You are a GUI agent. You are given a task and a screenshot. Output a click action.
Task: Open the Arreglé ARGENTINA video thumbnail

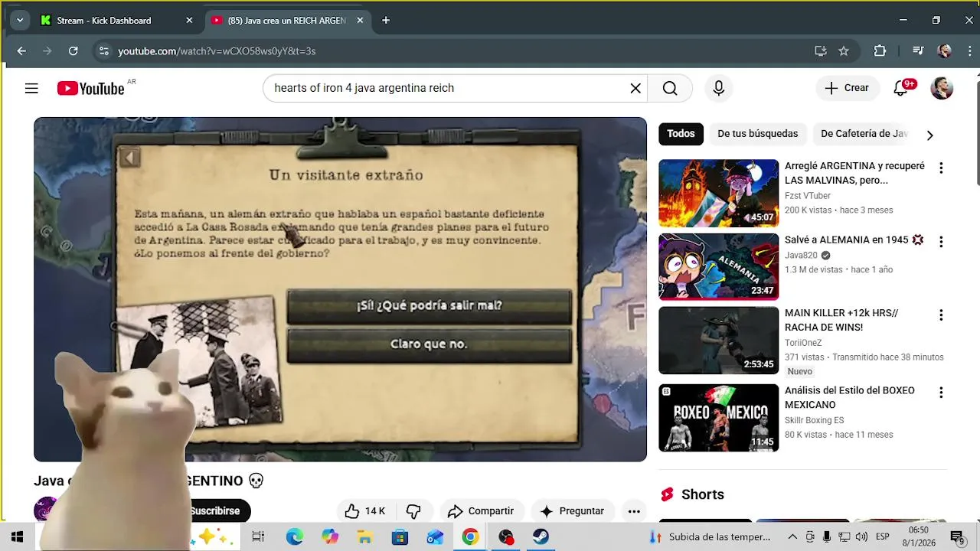[718, 193]
